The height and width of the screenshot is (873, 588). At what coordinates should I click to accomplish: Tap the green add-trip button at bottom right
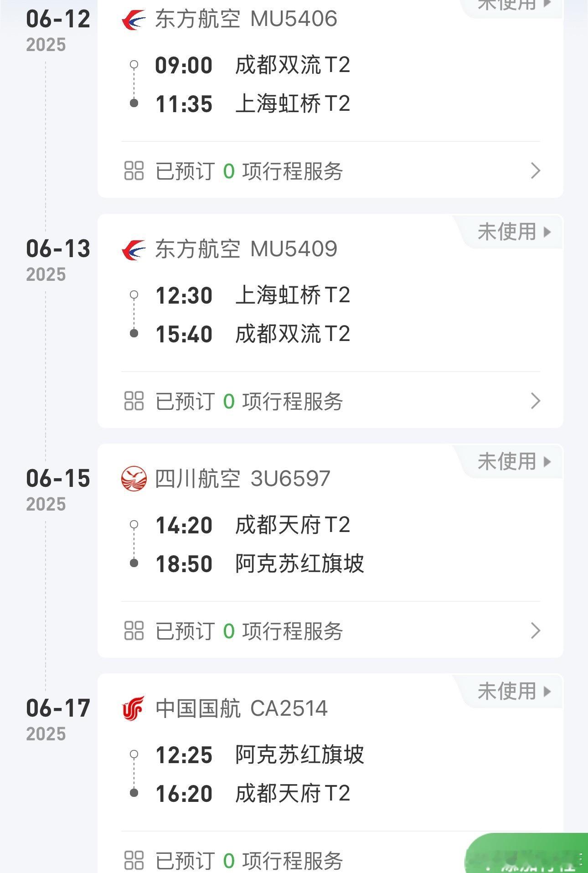(527, 853)
